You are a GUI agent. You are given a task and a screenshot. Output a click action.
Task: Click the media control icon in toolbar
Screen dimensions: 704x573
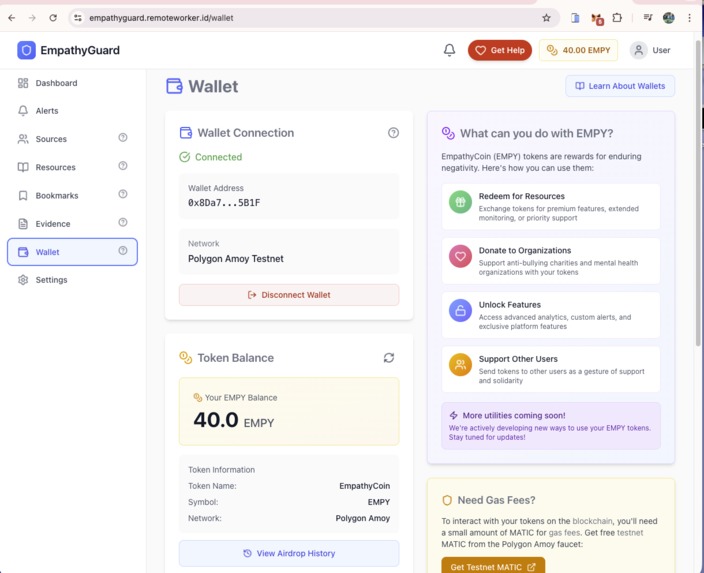(648, 18)
